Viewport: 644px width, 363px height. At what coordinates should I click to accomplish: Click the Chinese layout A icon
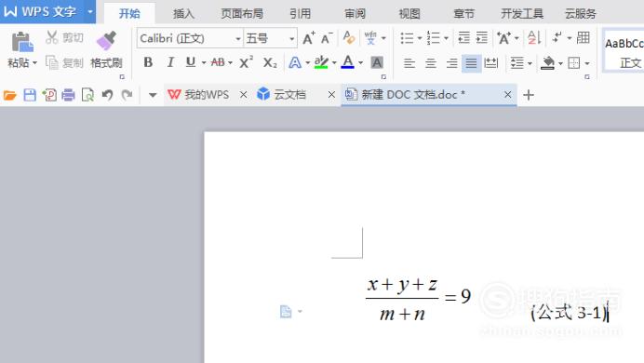pos(504,38)
